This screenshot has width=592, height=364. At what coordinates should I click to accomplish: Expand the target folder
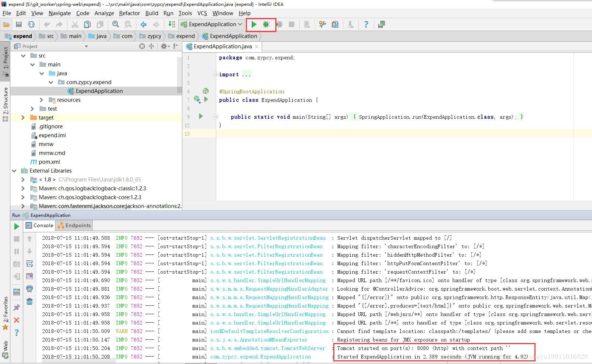[x=23, y=118]
